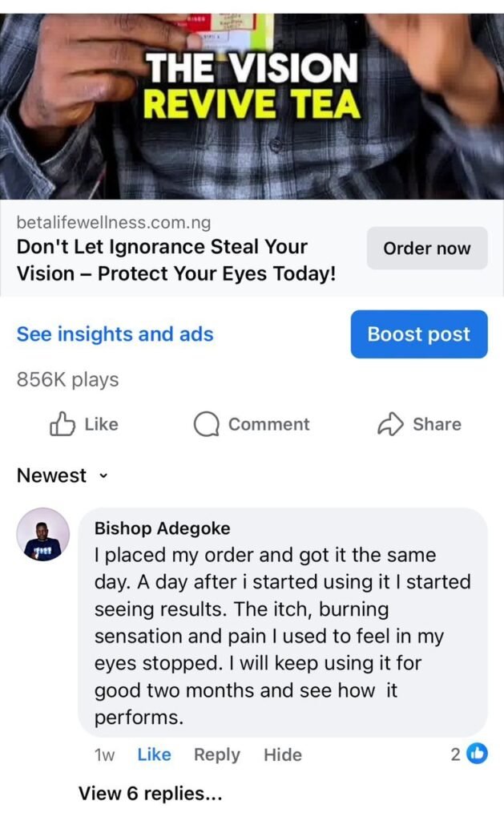Open the Bishop Adegoke name link
Image resolution: width=504 pixels, height=821 pixels.
click(x=162, y=528)
